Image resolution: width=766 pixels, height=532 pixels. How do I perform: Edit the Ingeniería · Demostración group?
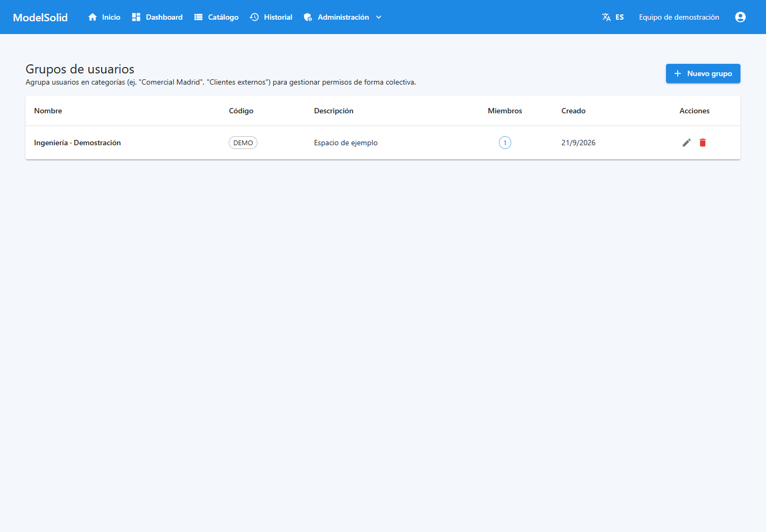(x=687, y=143)
